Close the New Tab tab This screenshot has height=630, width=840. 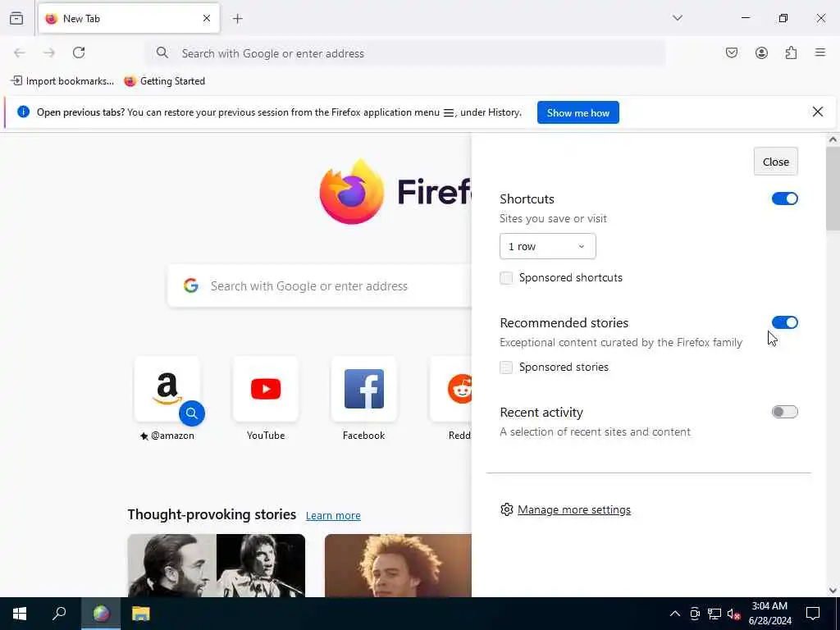click(x=207, y=18)
